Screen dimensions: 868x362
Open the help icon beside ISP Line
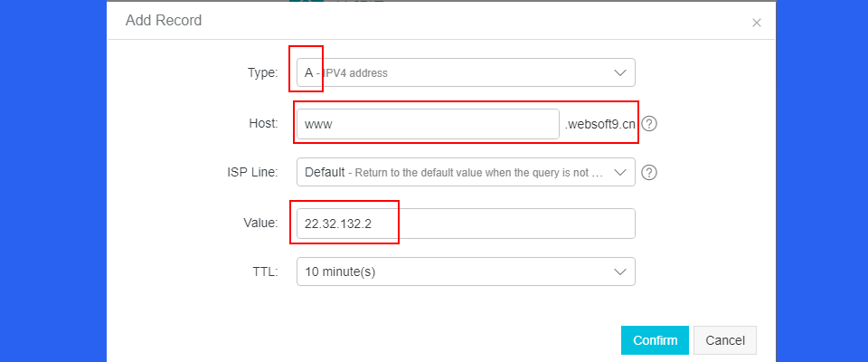tap(649, 173)
